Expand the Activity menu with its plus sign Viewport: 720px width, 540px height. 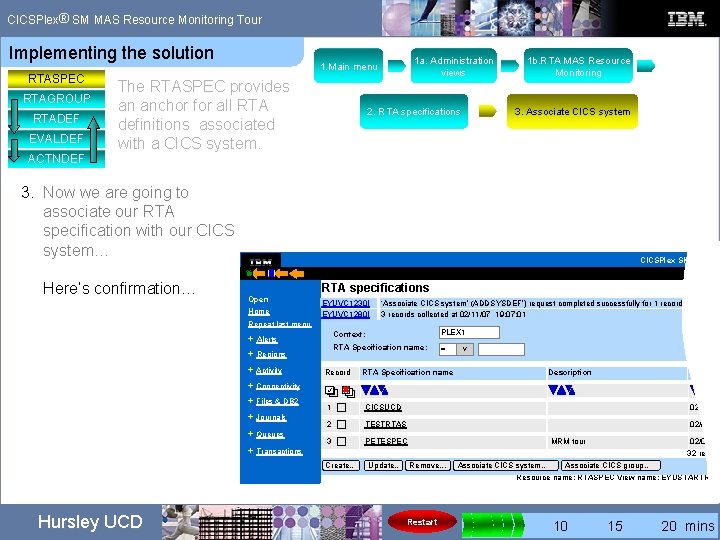(250, 370)
